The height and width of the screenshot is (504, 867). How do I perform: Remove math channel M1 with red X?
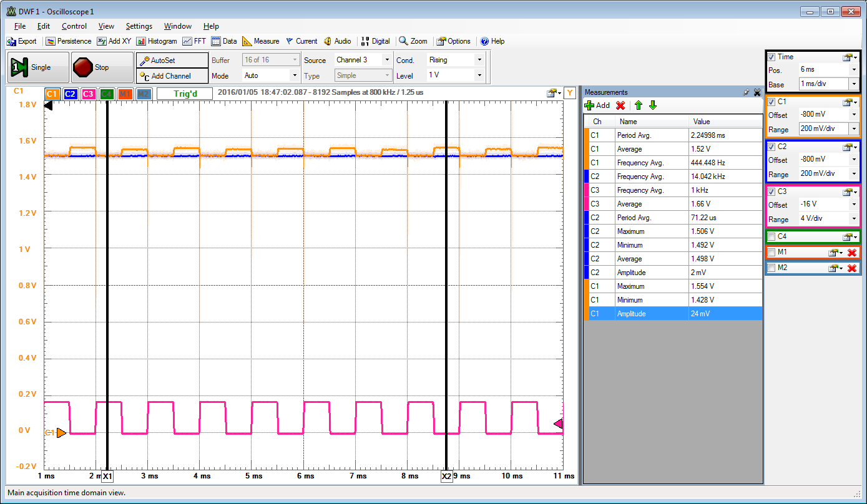click(851, 253)
